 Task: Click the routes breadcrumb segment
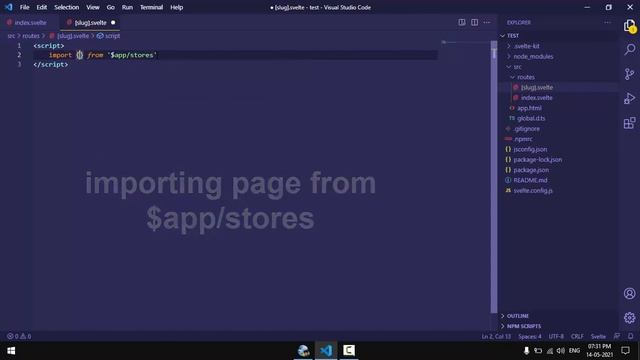click(31, 36)
